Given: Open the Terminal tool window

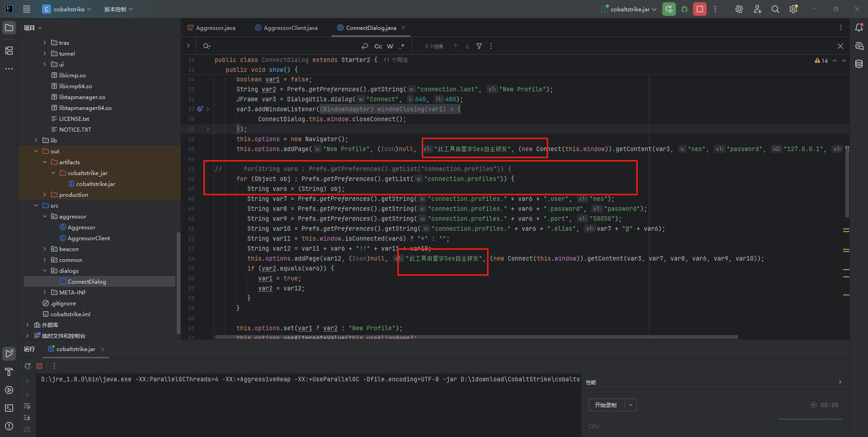Looking at the screenshot, I should [x=9, y=408].
